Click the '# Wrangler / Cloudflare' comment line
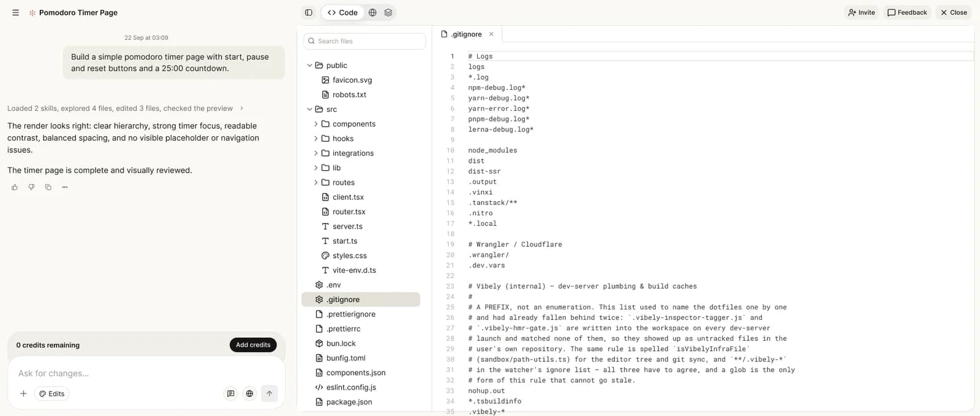The height and width of the screenshot is (416, 980). pos(515,245)
